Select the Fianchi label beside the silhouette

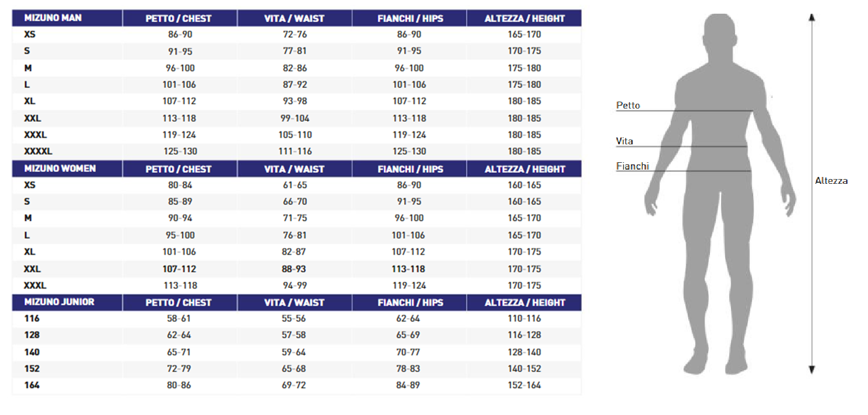pos(632,166)
